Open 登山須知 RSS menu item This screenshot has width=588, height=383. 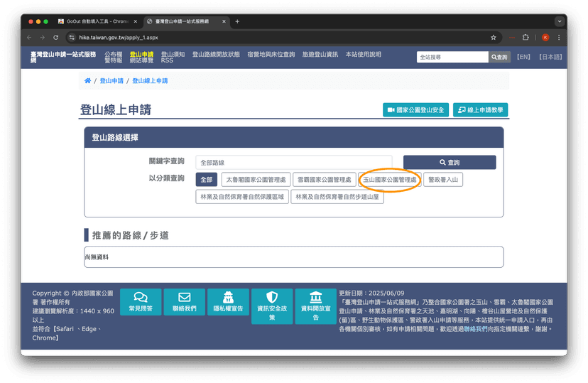(173, 57)
